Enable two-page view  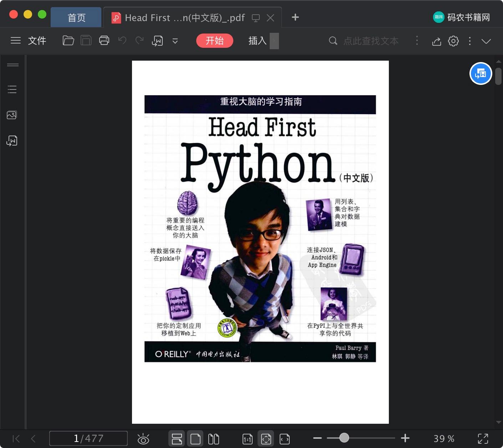coord(214,439)
